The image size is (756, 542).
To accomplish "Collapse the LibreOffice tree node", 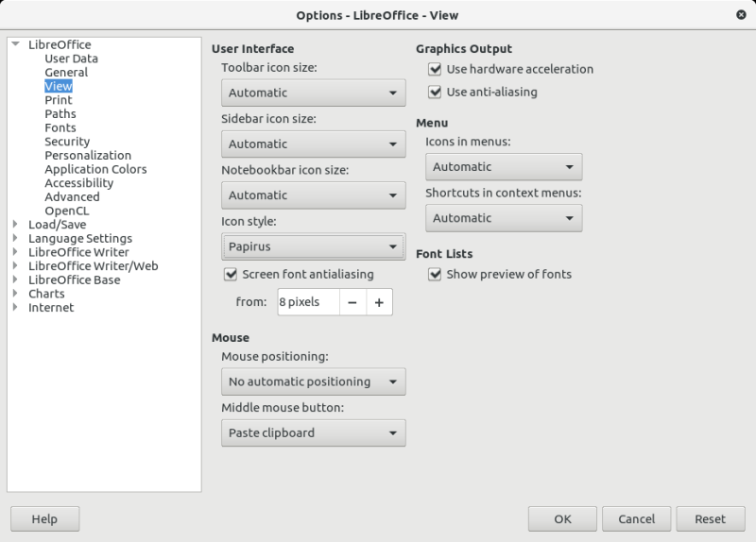I will coord(15,44).
